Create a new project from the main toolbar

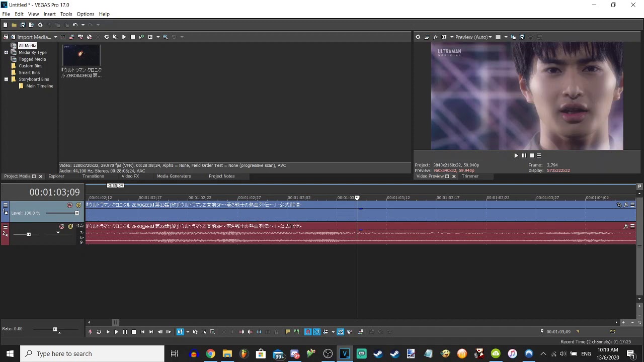[x=5, y=25]
